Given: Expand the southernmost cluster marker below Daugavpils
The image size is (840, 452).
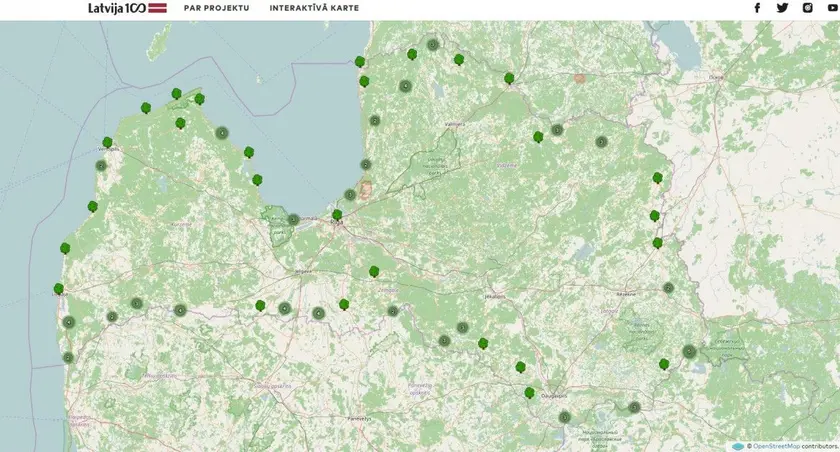Looking at the screenshot, I should (x=564, y=417).
